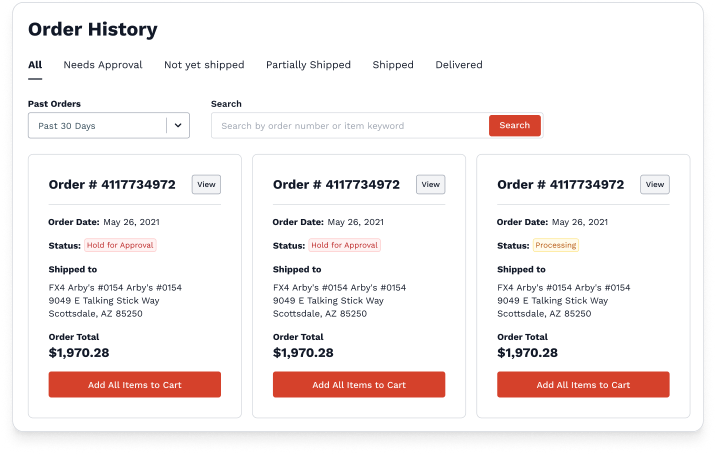716x454 pixels.
Task: Add Processing order's items to cart
Action: coord(583,385)
